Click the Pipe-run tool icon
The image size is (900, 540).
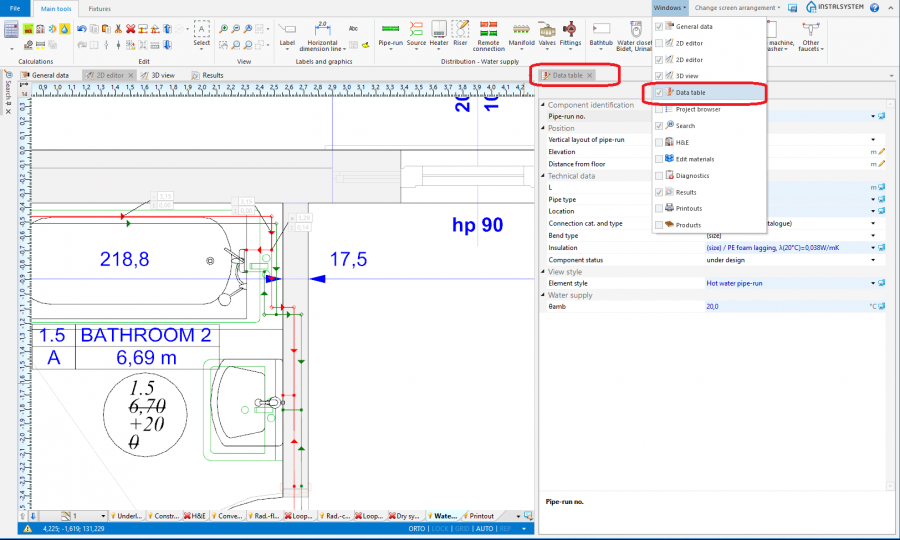coord(390,29)
